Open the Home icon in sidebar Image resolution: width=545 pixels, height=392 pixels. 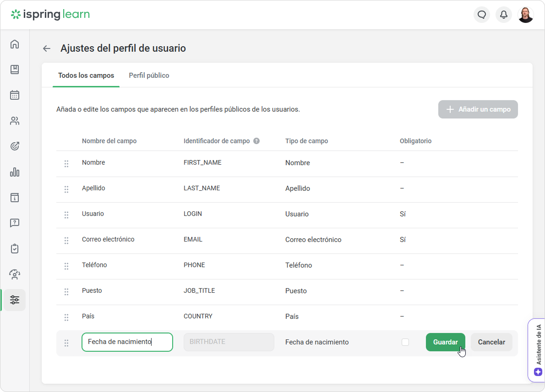click(15, 44)
